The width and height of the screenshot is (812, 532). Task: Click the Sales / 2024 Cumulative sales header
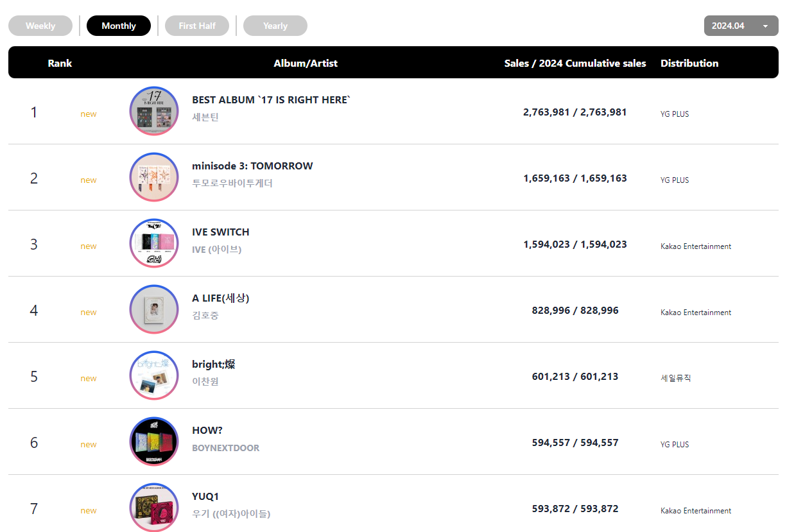click(575, 63)
